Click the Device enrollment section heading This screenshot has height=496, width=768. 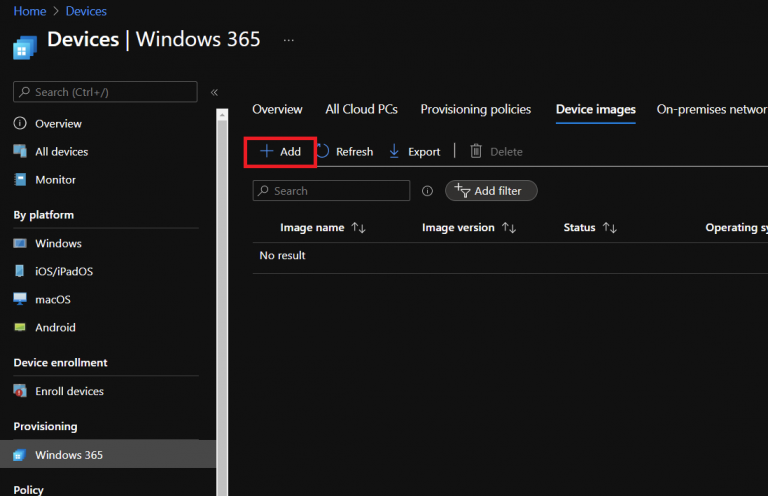(x=60, y=363)
